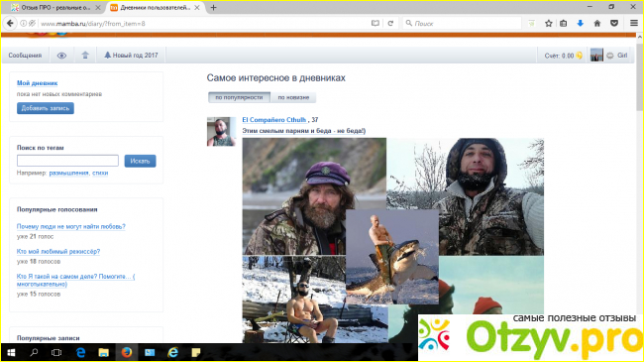Click the up-arrow profile boost icon
The height and width of the screenshot is (362, 644).
(x=85, y=56)
